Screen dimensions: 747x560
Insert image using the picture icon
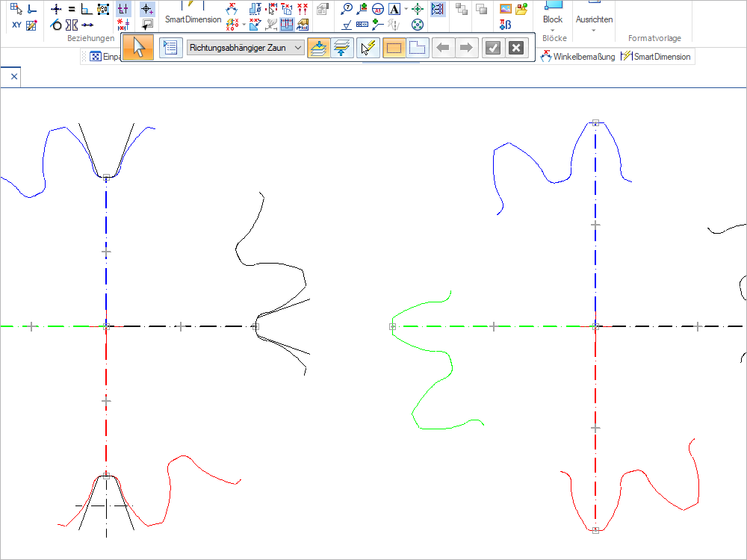pyautogui.click(x=506, y=10)
